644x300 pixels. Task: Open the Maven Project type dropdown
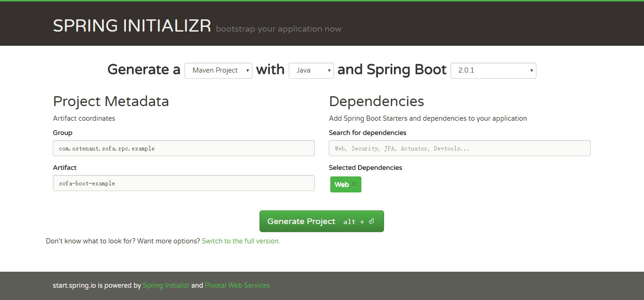(x=218, y=70)
